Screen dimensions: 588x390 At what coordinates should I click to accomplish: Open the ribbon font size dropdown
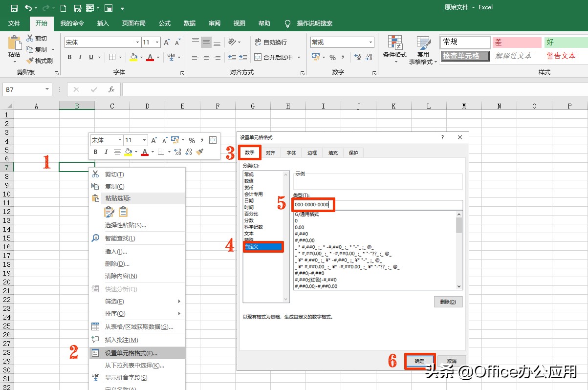pyautogui.click(x=157, y=43)
